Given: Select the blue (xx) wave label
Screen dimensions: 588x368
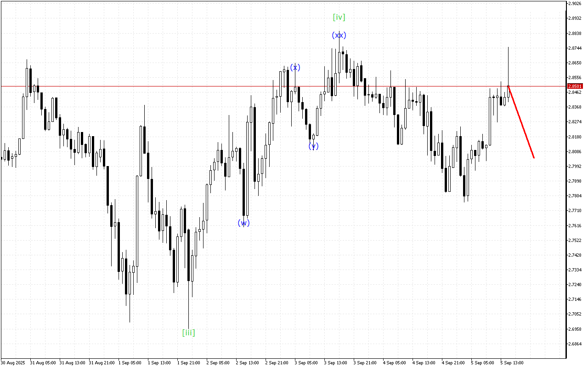Looking at the screenshot, I should click(x=339, y=35).
